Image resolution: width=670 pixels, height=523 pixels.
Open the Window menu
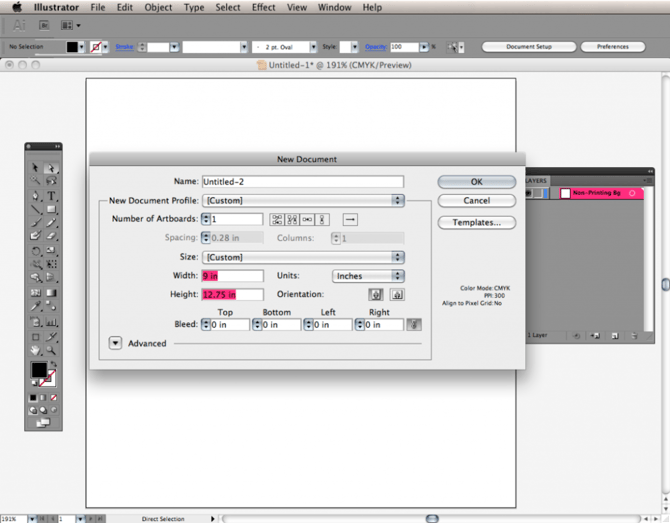click(334, 7)
